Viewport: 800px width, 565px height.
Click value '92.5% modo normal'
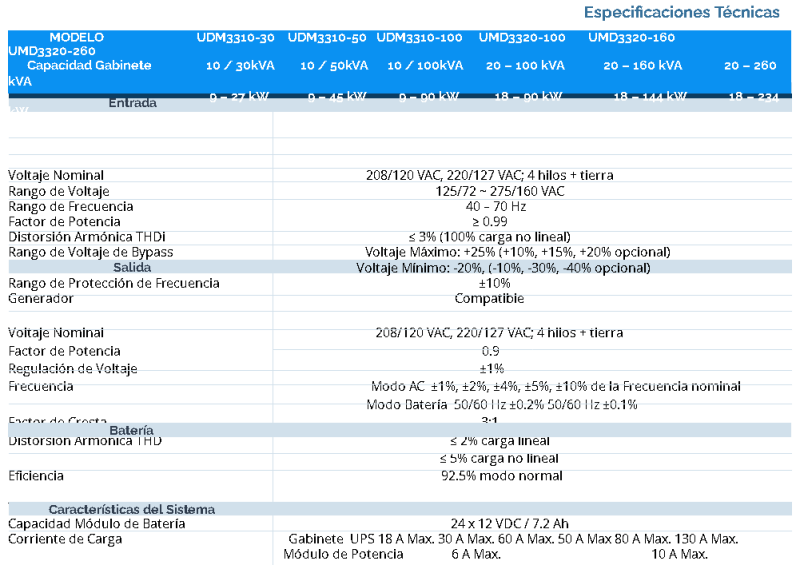point(502,477)
